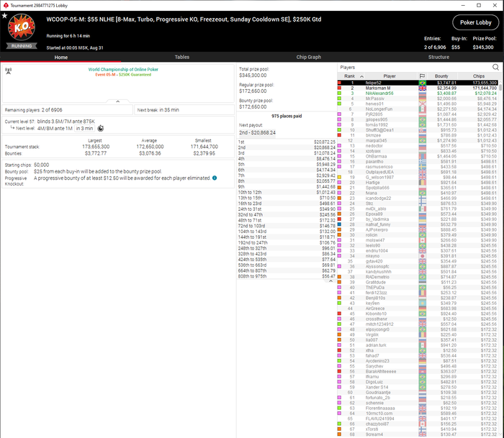
Task: Click the Swedish flag on rasmusericso's row
Action: pos(423,167)
